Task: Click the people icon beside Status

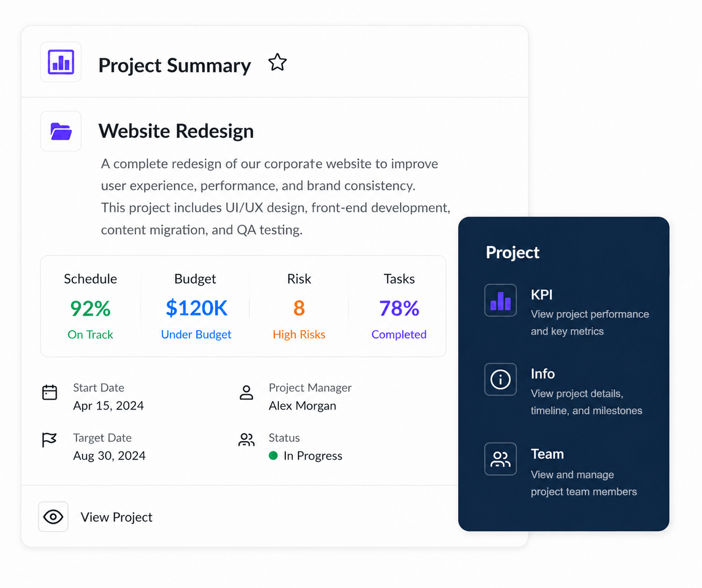Action: click(246, 439)
